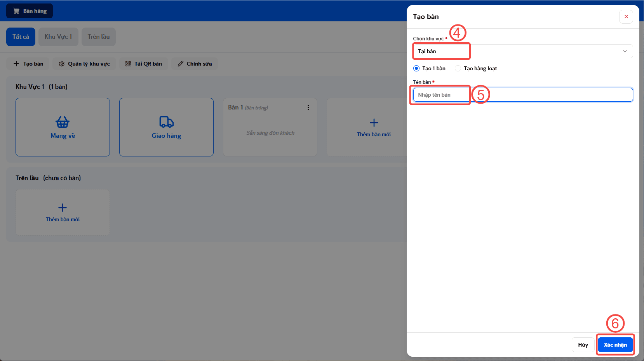Select the Tạo hàng loạt radio option
Screen dimensions: 644x361
point(458,68)
